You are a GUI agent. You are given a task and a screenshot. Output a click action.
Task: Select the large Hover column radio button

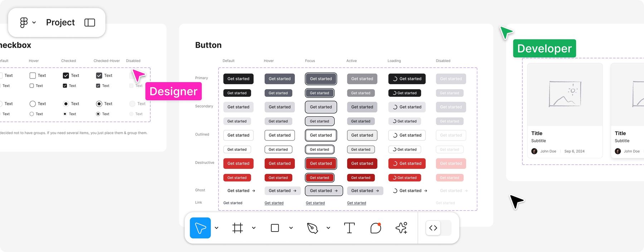tap(33, 104)
